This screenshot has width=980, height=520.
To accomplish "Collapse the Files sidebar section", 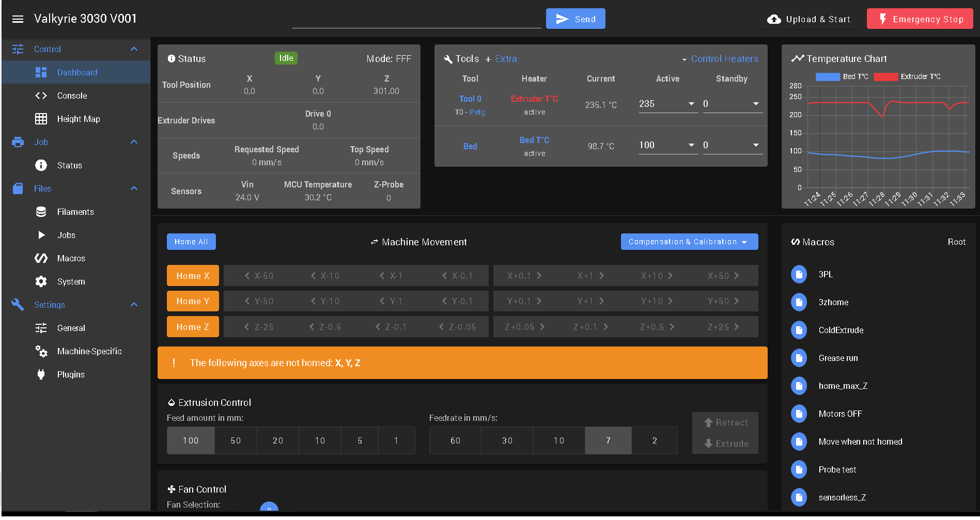I will click(134, 188).
